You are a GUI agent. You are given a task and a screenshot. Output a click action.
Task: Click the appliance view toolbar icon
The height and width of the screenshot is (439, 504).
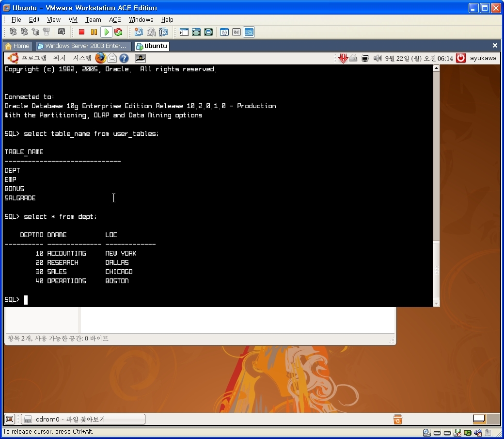tap(236, 32)
